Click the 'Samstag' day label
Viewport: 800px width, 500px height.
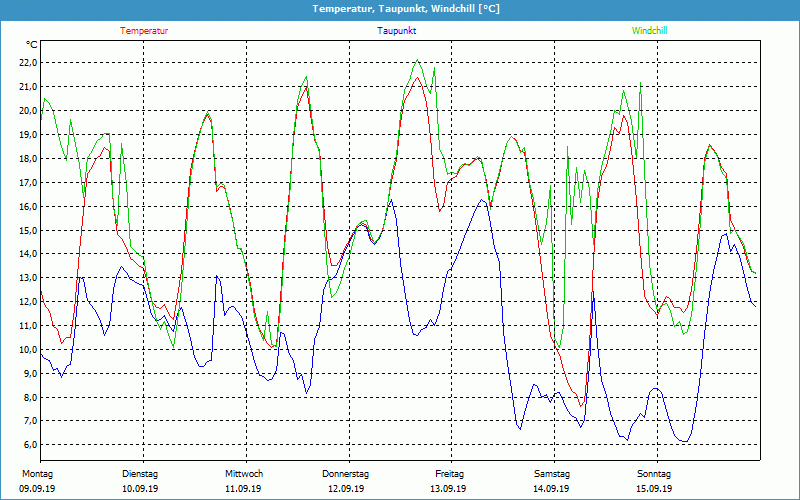point(552,474)
